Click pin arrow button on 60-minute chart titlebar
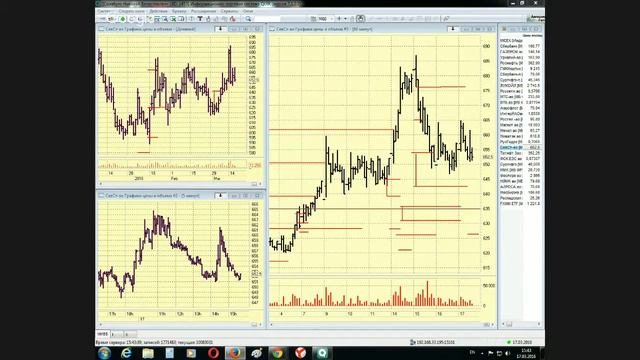This screenshot has width=640, height=360. click(452, 29)
